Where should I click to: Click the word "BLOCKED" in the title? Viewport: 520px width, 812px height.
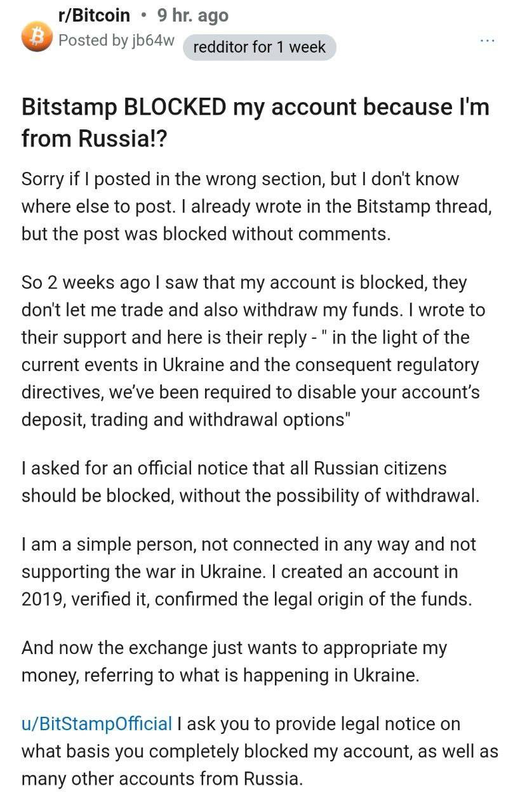(x=174, y=107)
